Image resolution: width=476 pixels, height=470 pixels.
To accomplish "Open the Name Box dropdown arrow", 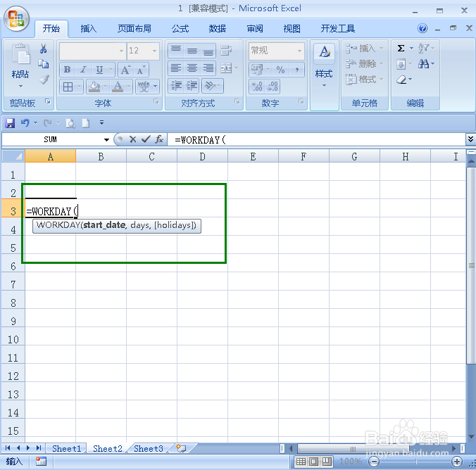I will 106,139.
